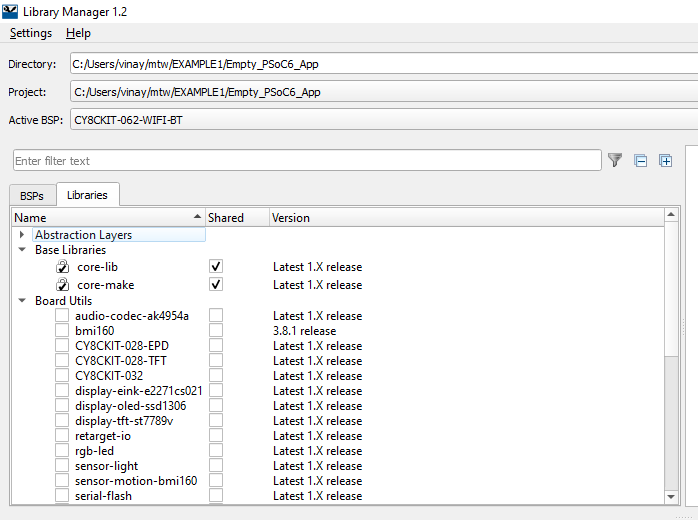Click the locked checkbox icon beside core-make
Screen dimensions: 698x520
click(62, 285)
